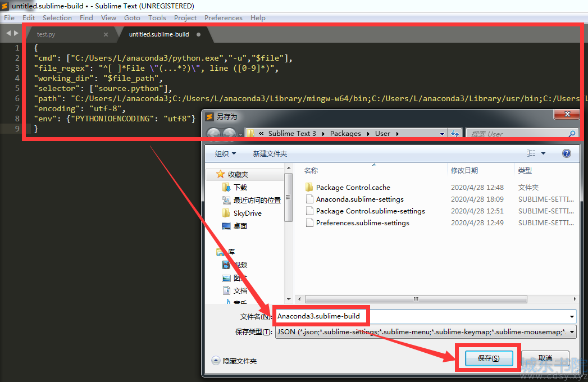This screenshot has height=382, width=588.
Task: Click the back navigation arrow in Save dialog
Action: (x=214, y=134)
